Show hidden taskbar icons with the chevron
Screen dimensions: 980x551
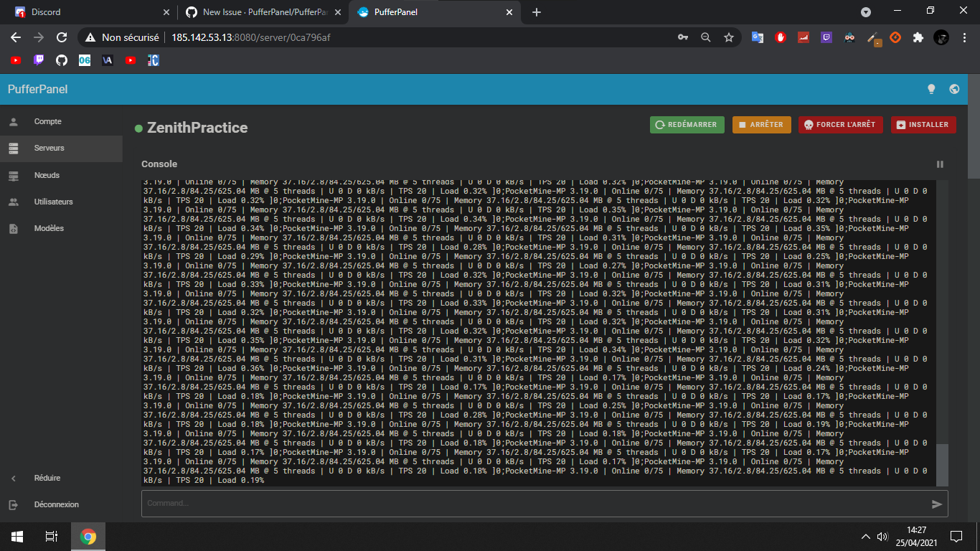(865, 536)
